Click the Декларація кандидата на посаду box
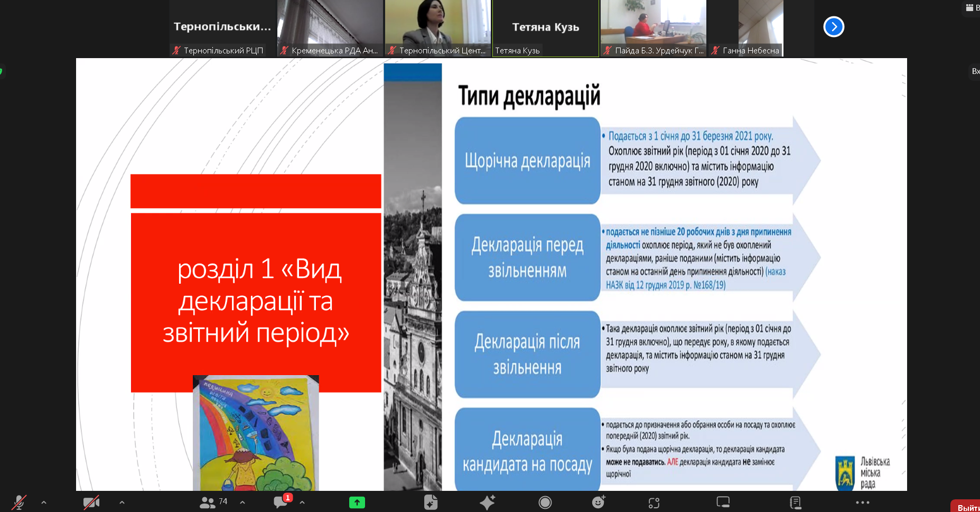 tap(527, 449)
